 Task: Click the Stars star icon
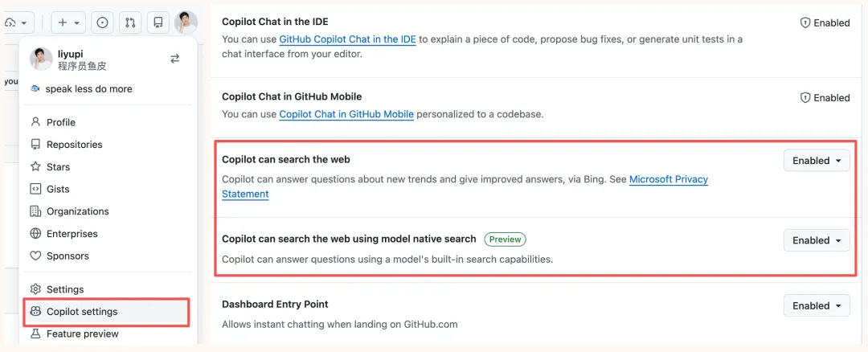[x=35, y=167]
